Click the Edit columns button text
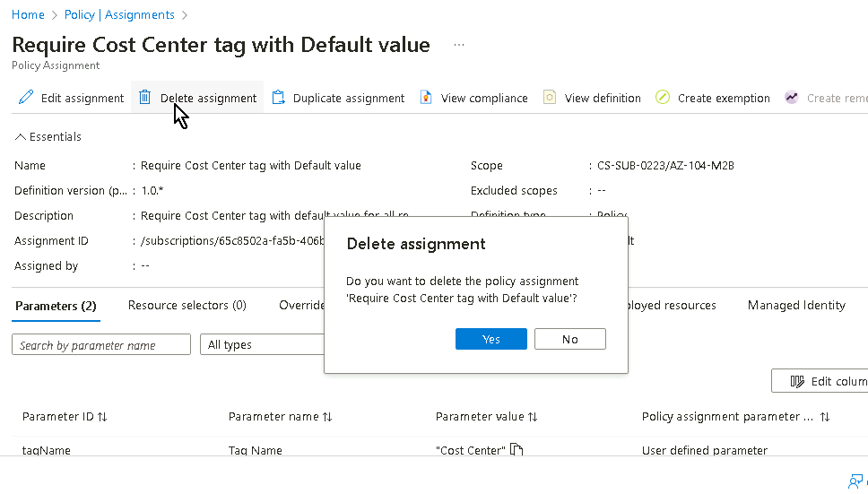Screen dimensions: 868x494 839,381
